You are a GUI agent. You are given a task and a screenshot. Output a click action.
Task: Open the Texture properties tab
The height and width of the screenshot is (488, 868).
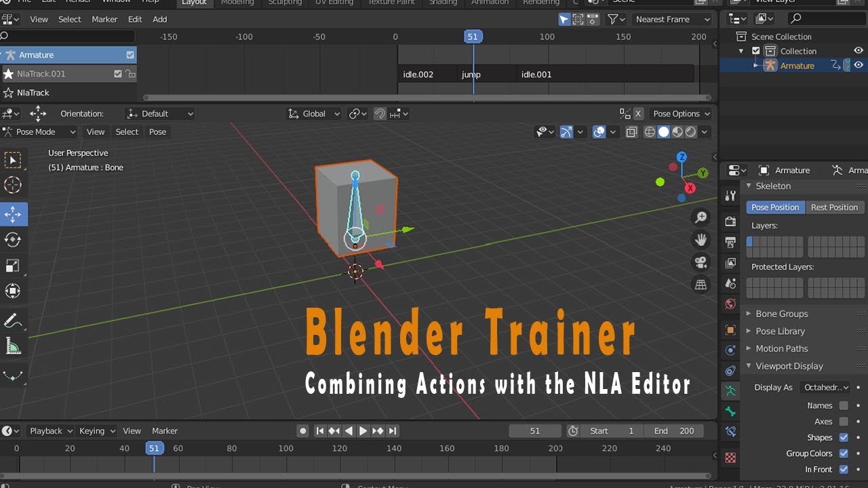click(730, 457)
